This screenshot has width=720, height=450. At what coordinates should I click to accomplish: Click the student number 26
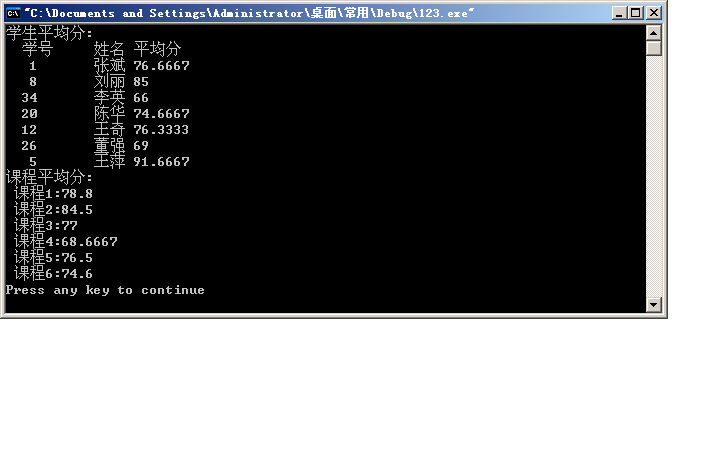point(29,146)
